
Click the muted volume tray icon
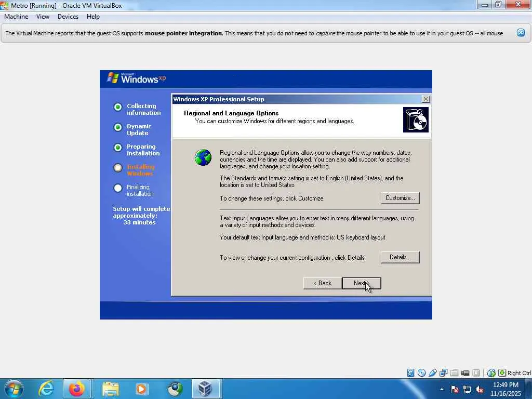480,389
